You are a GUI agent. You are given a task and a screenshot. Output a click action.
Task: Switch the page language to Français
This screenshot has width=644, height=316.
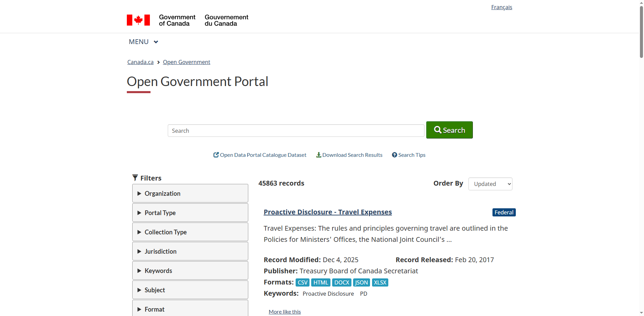502,7
